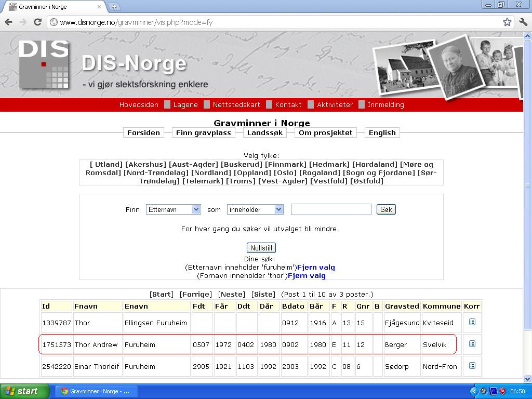The height and width of the screenshot is (399, 532).
Task: Open correction icon for Thor Andrew row
Action: click(472, 344)
